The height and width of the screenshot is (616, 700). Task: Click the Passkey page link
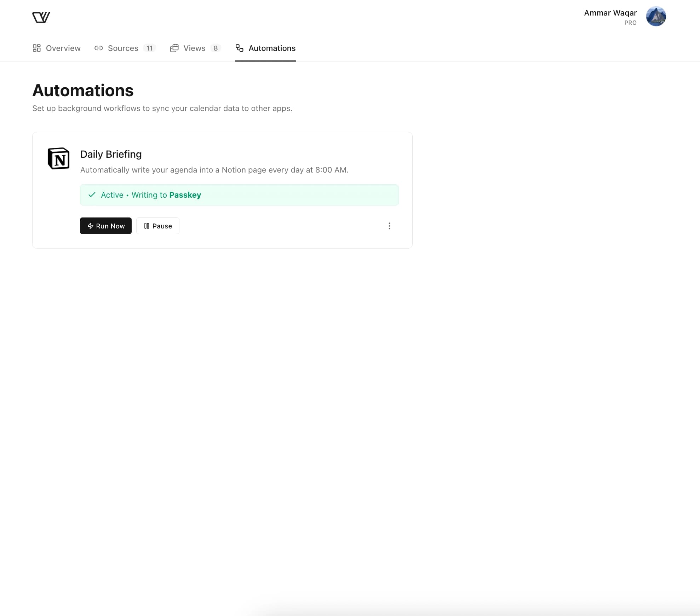pos(185,195)
